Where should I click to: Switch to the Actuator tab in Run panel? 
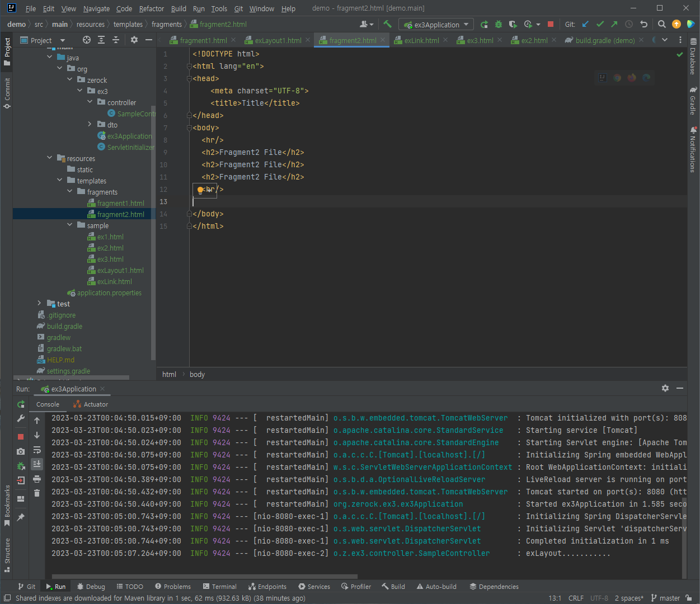91,404
